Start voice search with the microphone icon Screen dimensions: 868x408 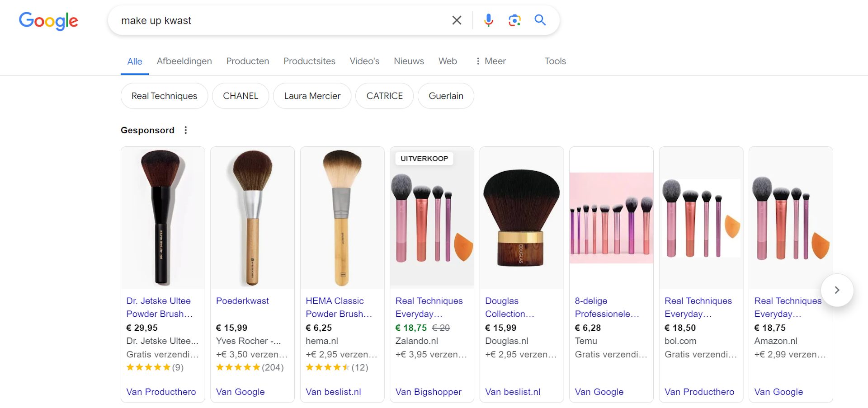coord(488,20)
